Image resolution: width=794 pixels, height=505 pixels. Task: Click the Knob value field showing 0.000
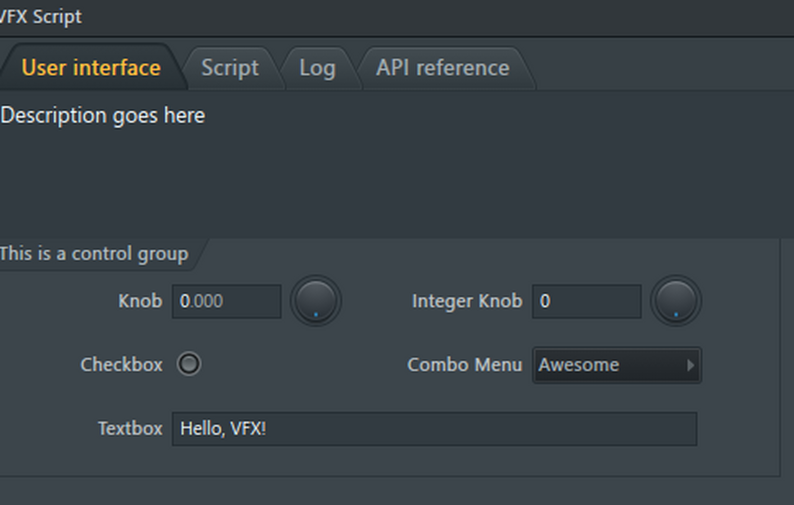click(x=226, y=301)
